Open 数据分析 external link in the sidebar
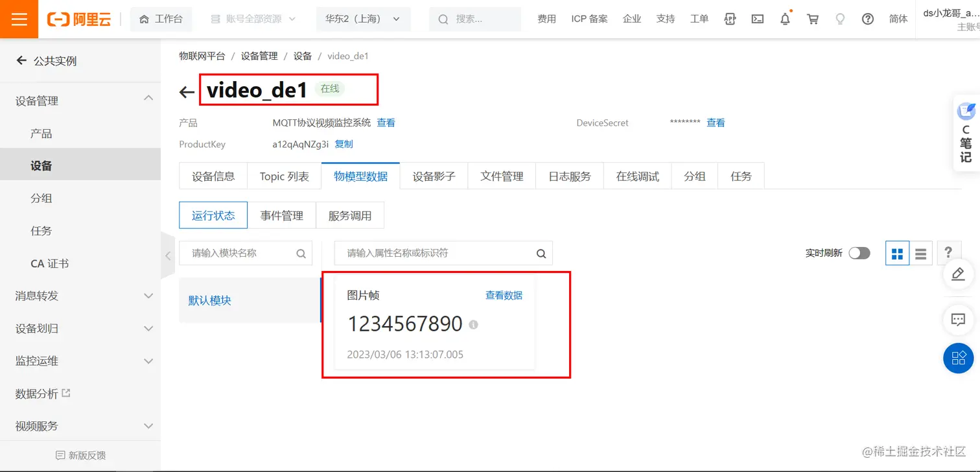The image size is (980, 472). pyautogui.click(x=43, y=394)
